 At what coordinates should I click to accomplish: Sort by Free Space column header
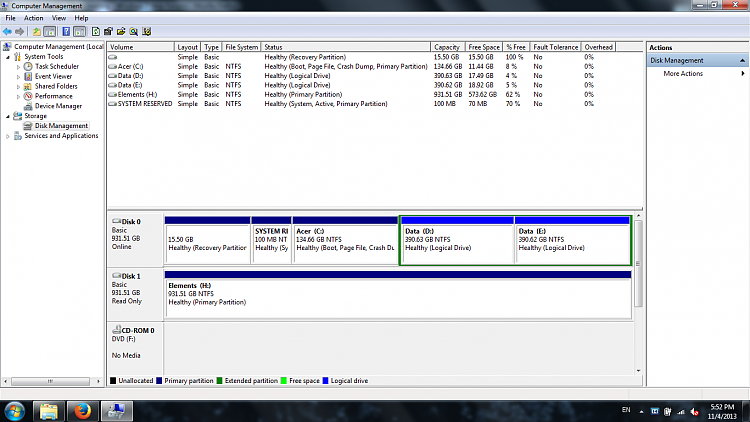pyautogui.click(x=484, y=47)
